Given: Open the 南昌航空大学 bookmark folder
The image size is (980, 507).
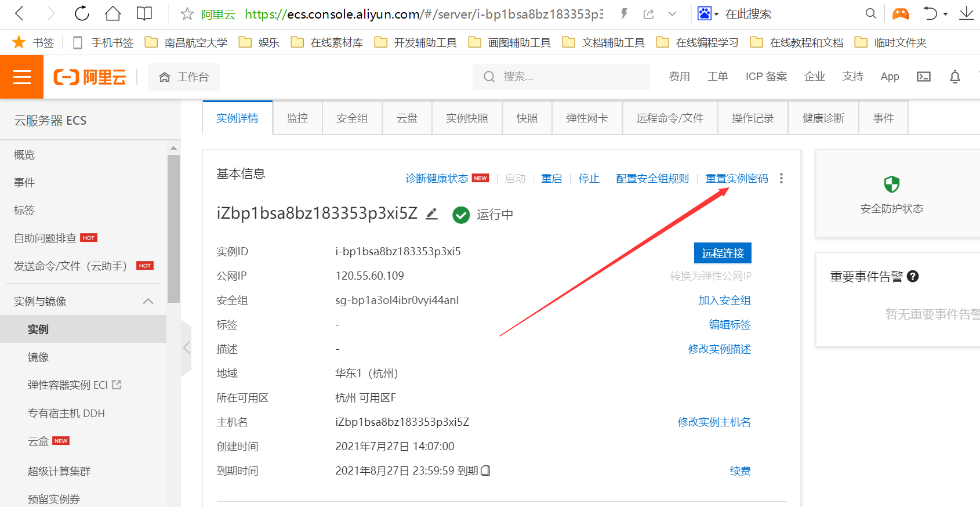Looking at the screenshot, I should tap(186, 42).
